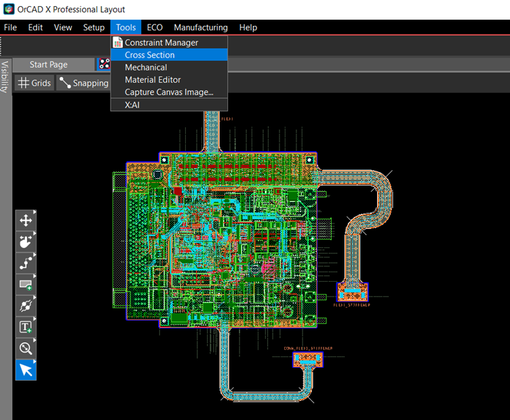Activate the Select arrow tool

point(26,370)
